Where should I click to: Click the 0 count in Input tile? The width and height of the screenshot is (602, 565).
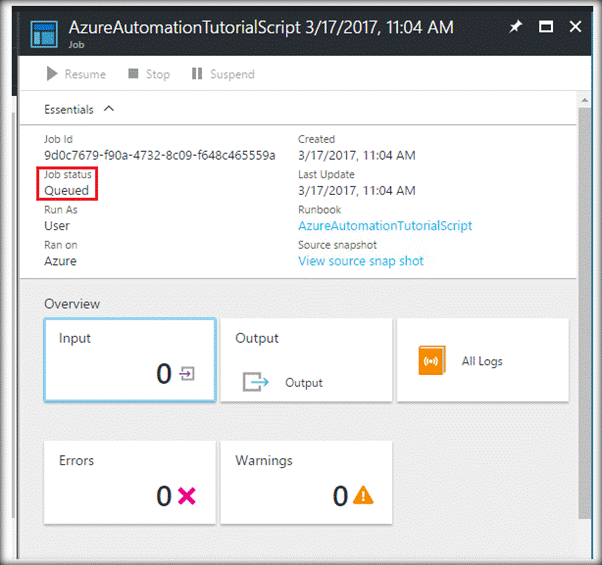(x=164, y=373)
